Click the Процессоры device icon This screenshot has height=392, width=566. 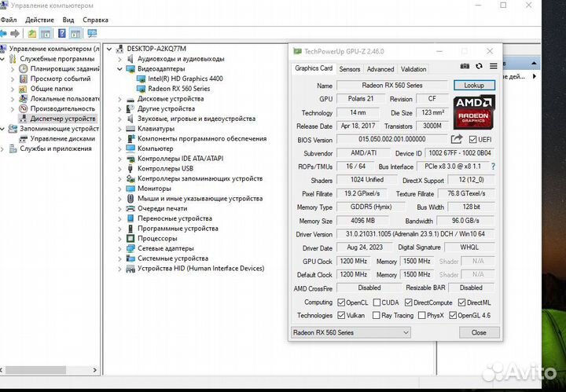point(130,238)
